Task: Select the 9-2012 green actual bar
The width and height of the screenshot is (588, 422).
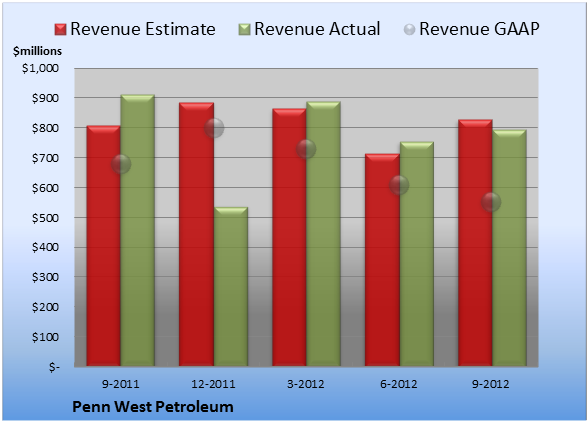Action: [x=509, y=248]
